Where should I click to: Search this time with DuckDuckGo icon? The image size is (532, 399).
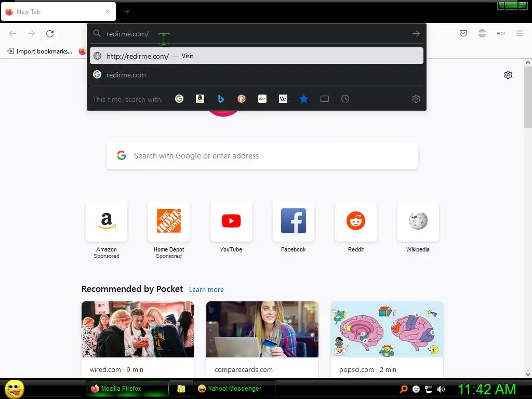pyautogui.click(x=242, y=99)
